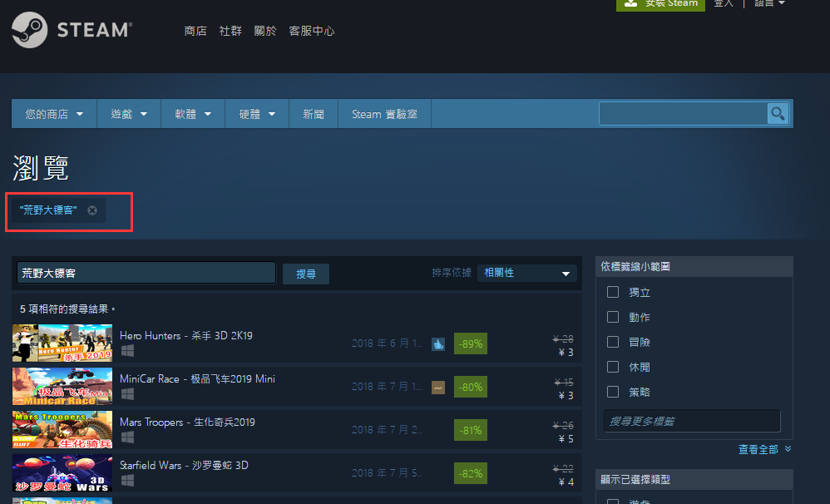
Task: Check the 冒險 tag checkbox
Action: pyautogui.click(x=613, y=342)
